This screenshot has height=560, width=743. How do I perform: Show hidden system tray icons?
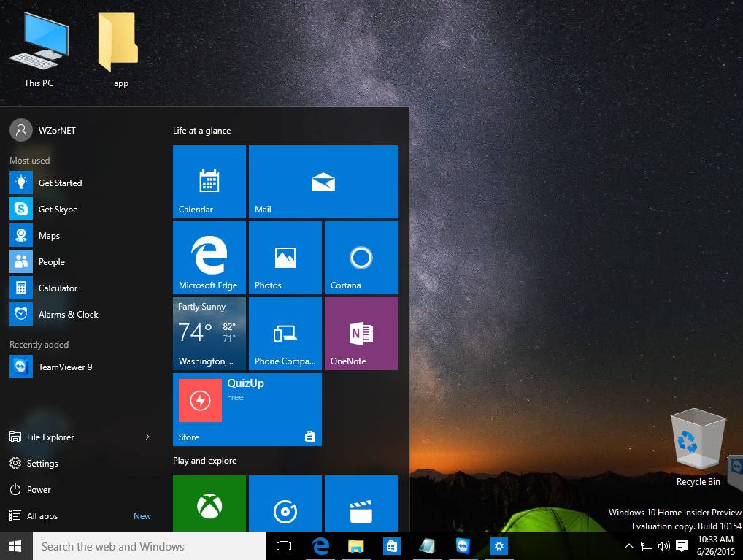(629, 546)
